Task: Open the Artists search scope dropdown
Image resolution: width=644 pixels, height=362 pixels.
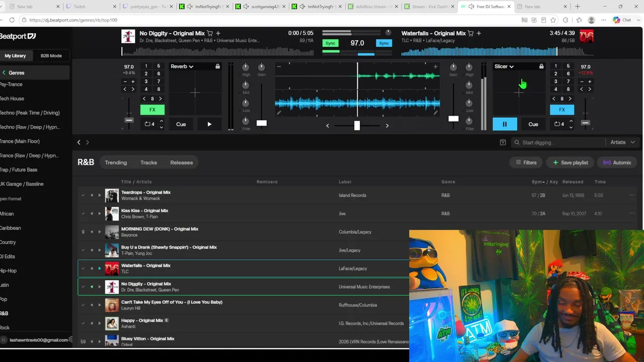Action: (x=622, y=143)
